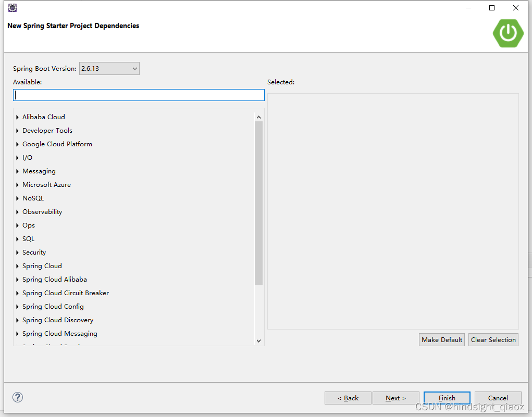Open the Spring Boot Version dropdown
Image resolution: width=532 pixels, height=417 pixels.
109,69
